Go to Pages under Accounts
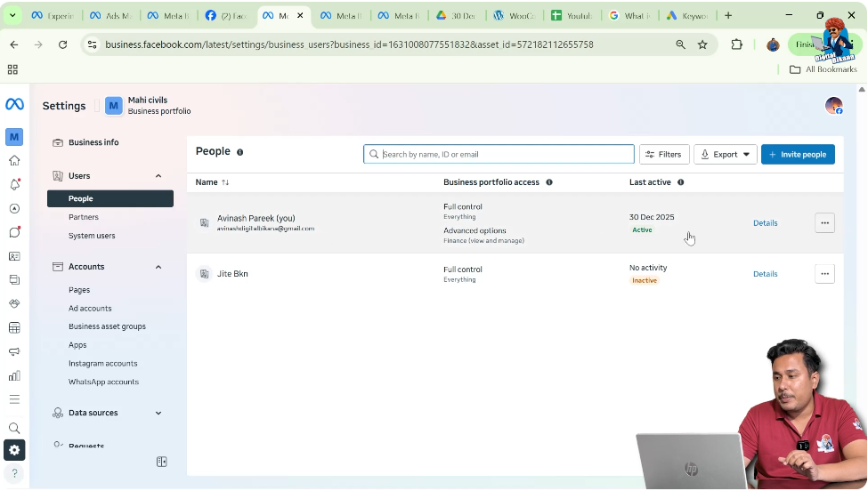Image resolution: width=868 pixels, height=491 pixels. pyautogui.click(x=79, y=290)
